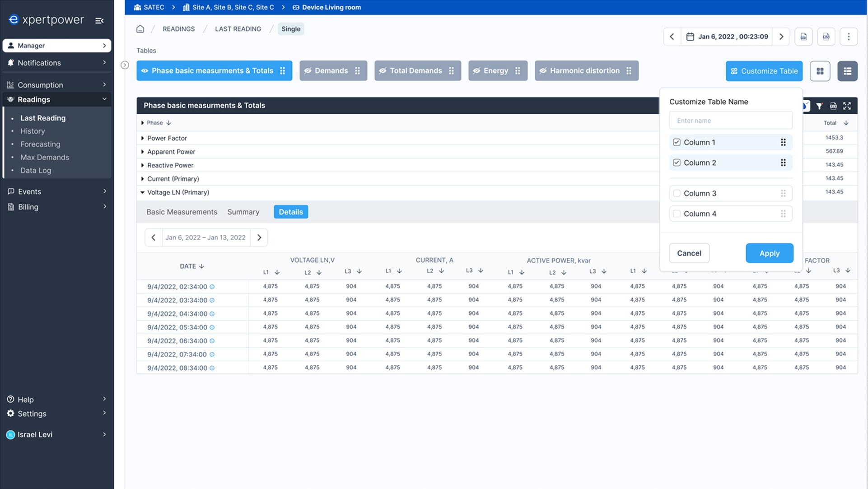Click drag handle beside Column 1
The height and width of the screenshot is (489, 868).
tap(783, 142)
